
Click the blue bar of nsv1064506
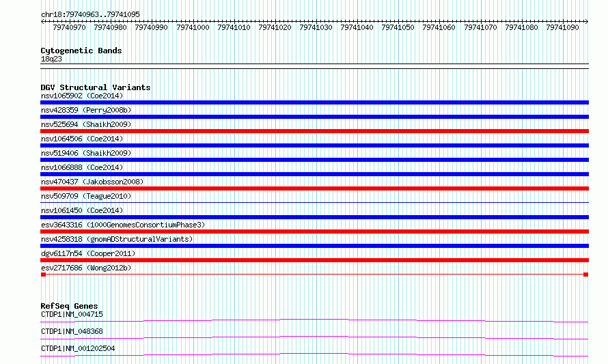click(x=314, y=145)
